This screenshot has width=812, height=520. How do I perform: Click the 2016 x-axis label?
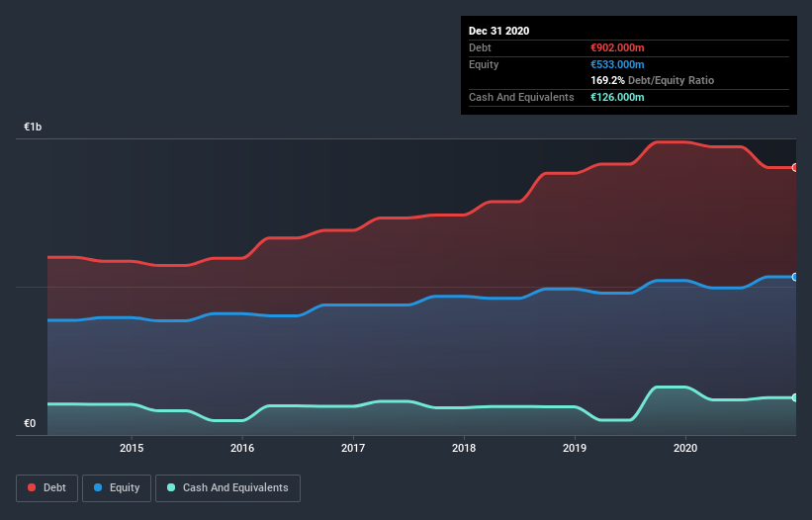tap(242, 448)
